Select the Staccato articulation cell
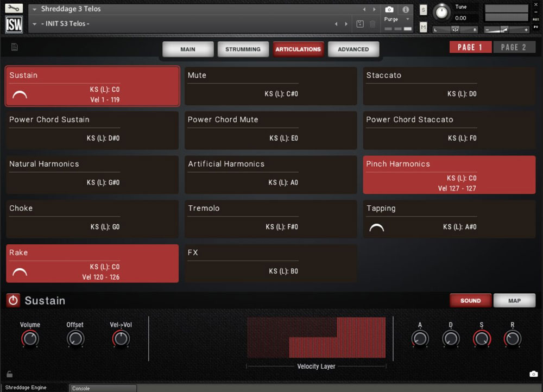 pos(449,86)
